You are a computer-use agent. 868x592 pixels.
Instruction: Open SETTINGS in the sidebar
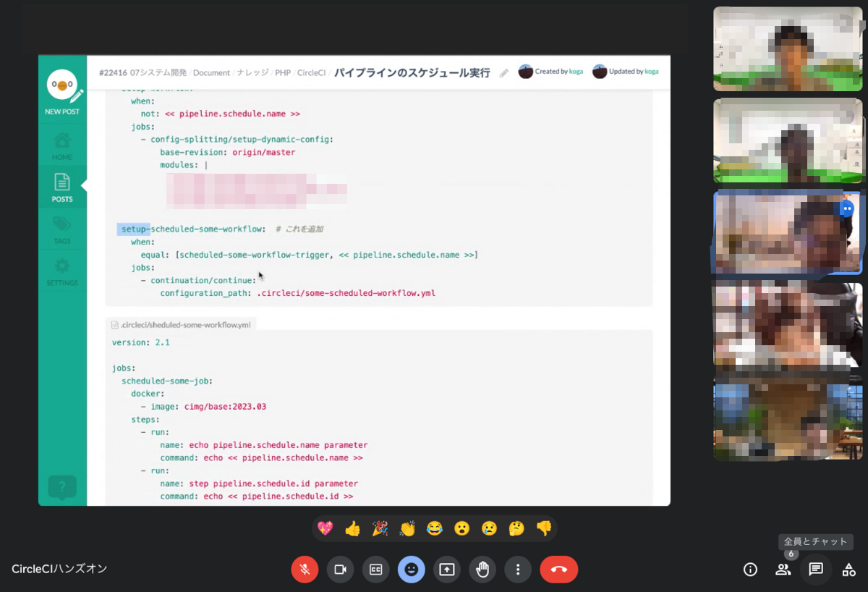pyautogui.click(x=62, y=271)
